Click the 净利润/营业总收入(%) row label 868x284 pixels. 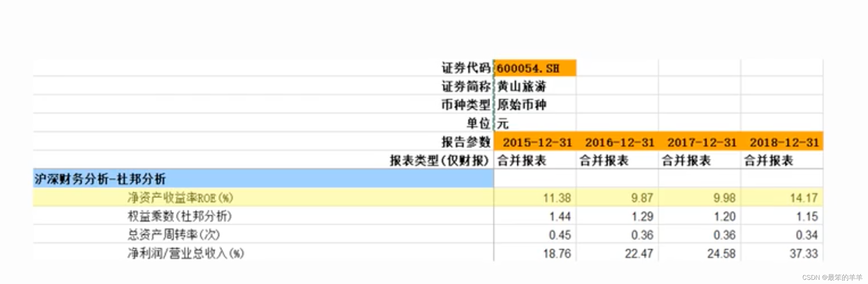click(x=186, y=253)
